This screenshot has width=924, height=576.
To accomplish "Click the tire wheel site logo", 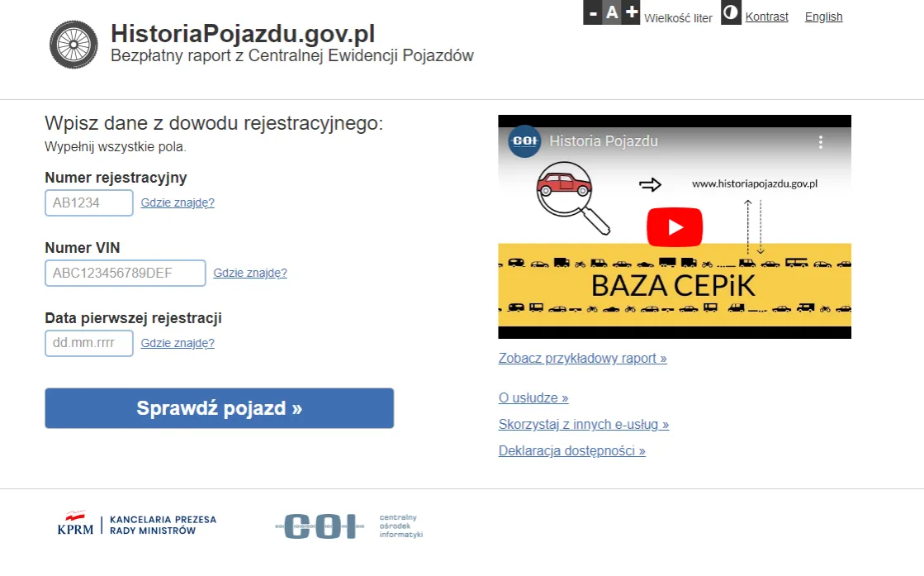I will click(73, 45).
